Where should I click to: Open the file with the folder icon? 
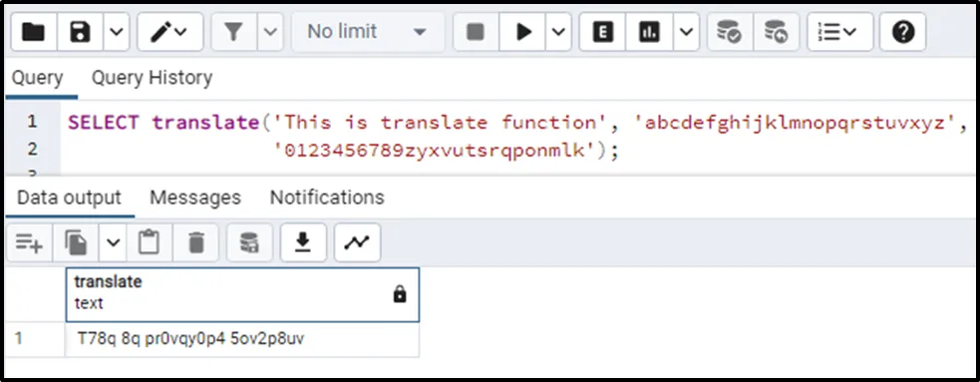point(34,32)
